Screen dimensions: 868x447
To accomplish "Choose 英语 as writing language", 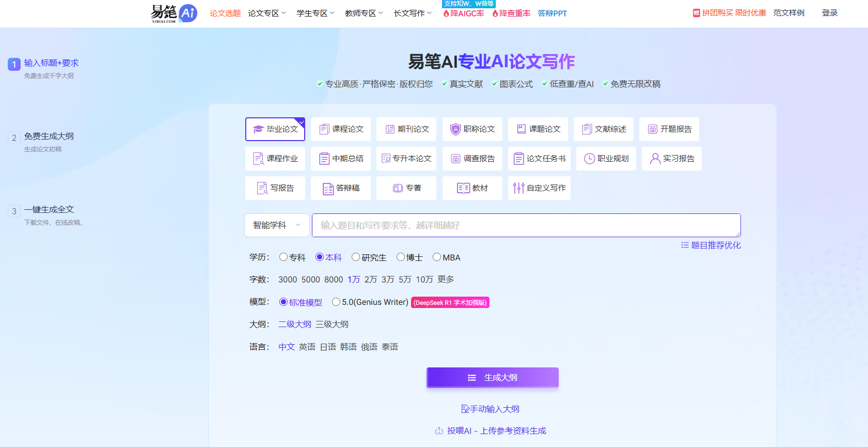I will pos(307,347).
